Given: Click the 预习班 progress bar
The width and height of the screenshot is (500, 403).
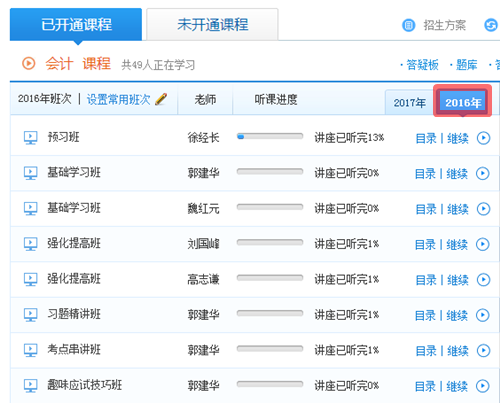Looking at the screenshot, I should click(270, 136).
